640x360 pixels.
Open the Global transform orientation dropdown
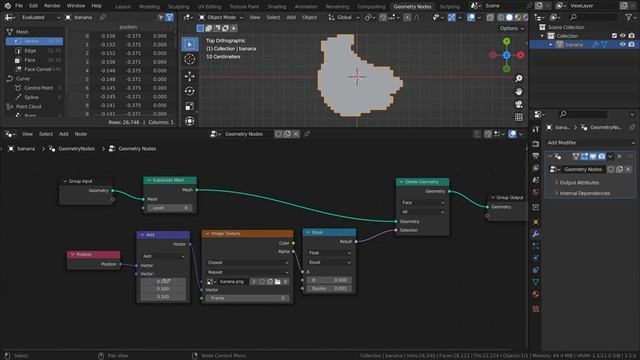[x=344, y=18]
